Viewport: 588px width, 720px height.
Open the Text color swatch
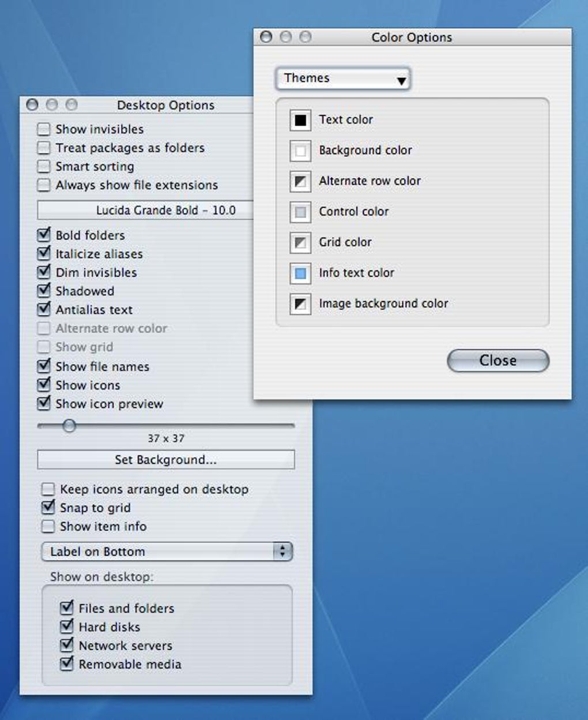[300, 120]
